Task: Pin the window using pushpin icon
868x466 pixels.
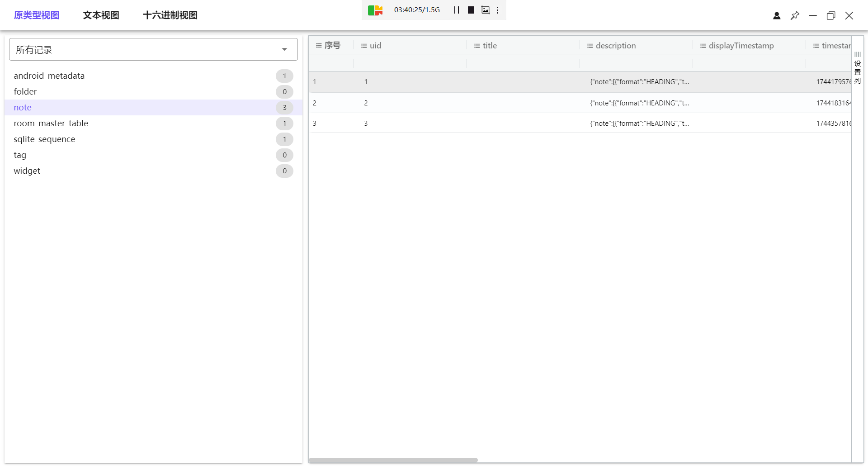Action: click(795, 16)
